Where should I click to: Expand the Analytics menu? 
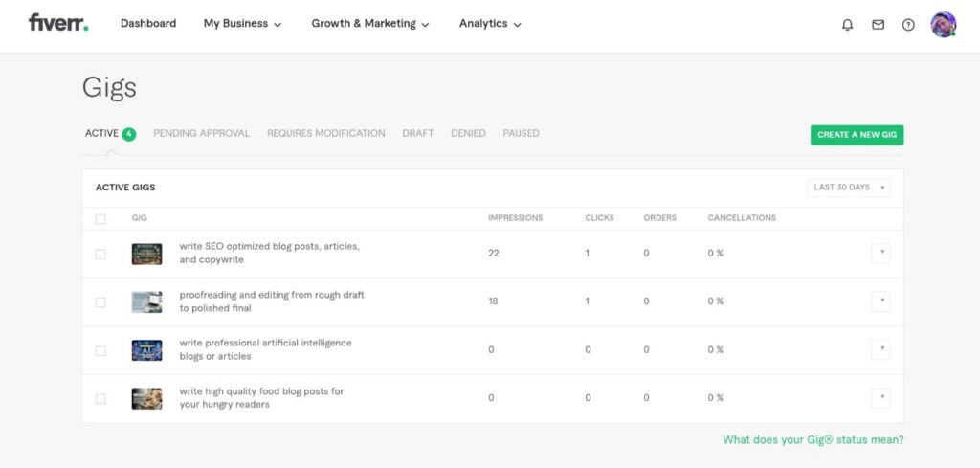point(490,24)
